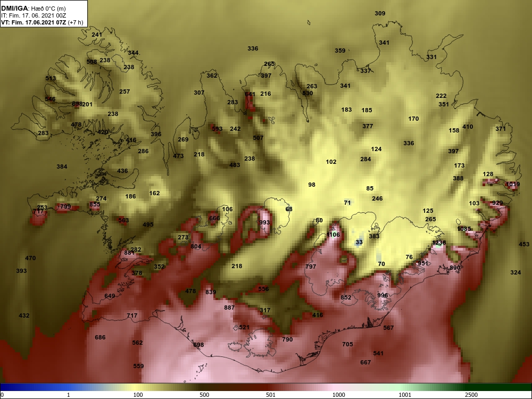This screenshot has height=399, width=532.
Task: Select the map value '309'
Action: coord(380,13)
